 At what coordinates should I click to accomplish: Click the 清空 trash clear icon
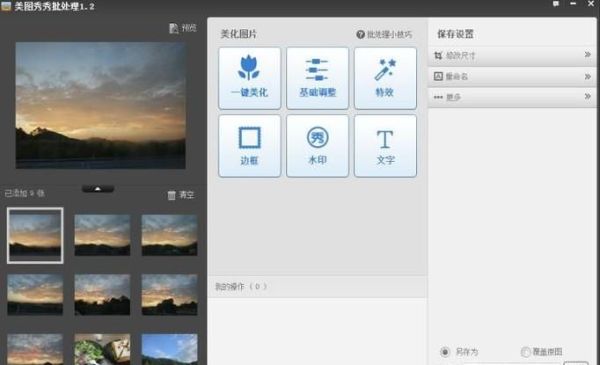(x=171, y=195)
